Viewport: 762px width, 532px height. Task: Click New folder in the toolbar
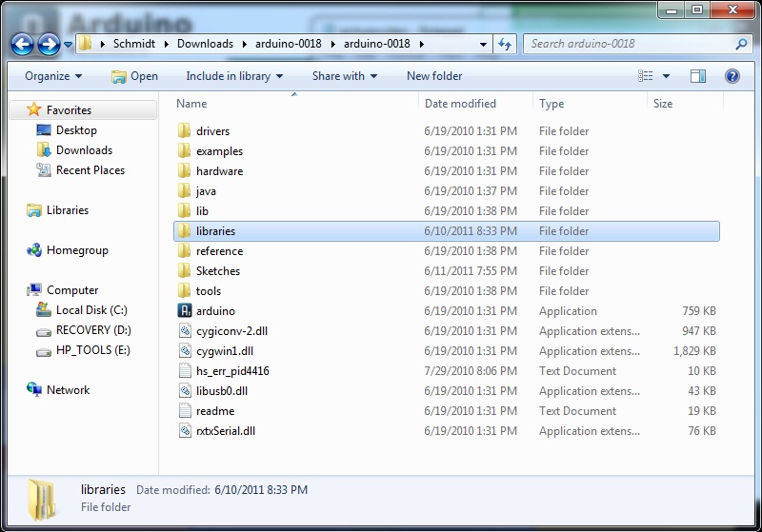(x=434, y=76)
